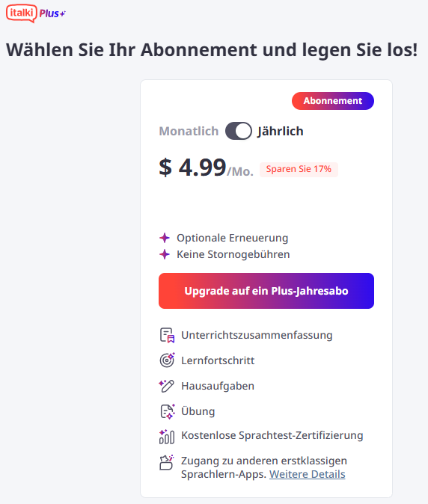This screenshot has width=428, height=504.
Task: Click the Abonnement badge
Action: (333, 101)
